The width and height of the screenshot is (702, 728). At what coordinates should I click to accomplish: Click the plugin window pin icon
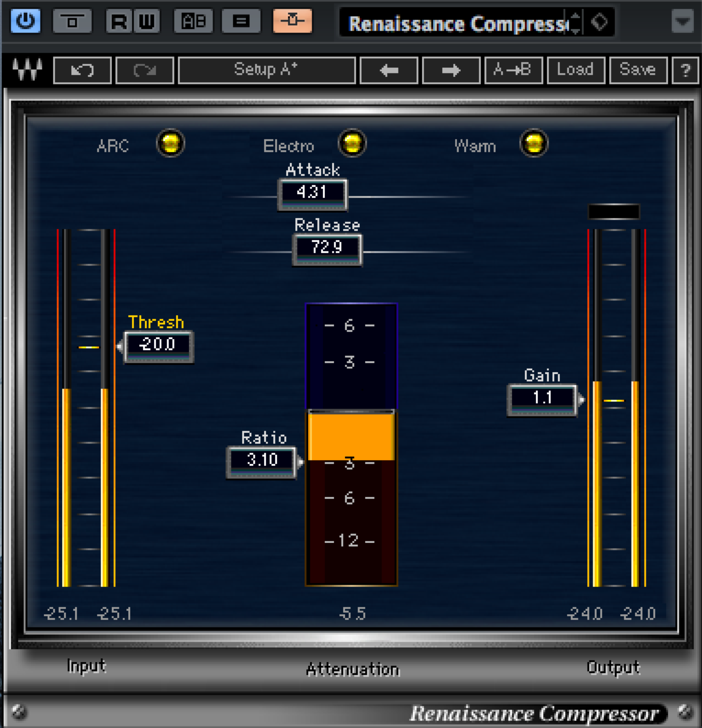coord(72,21)
